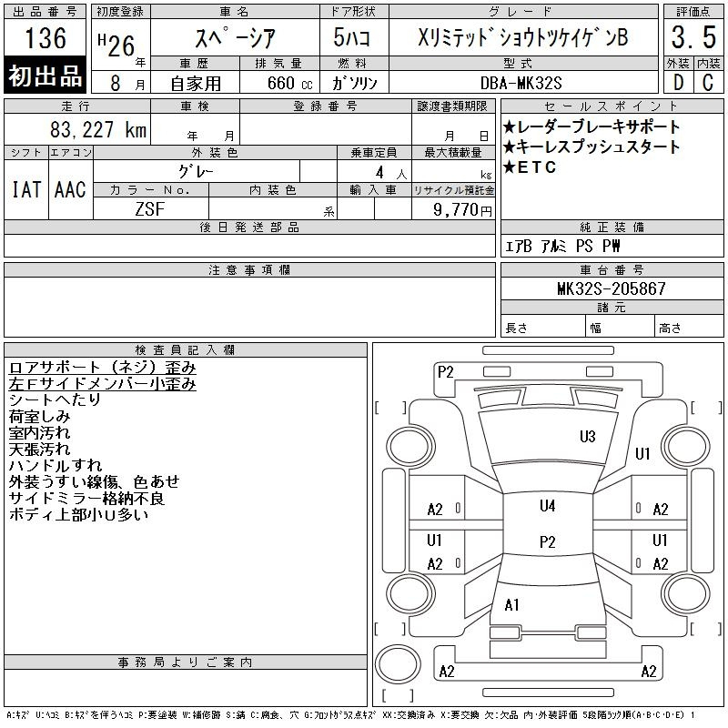The width and height of the screenshot is (728, 728).
Task: Click the overall score 3.5
Action: (693, 37)
